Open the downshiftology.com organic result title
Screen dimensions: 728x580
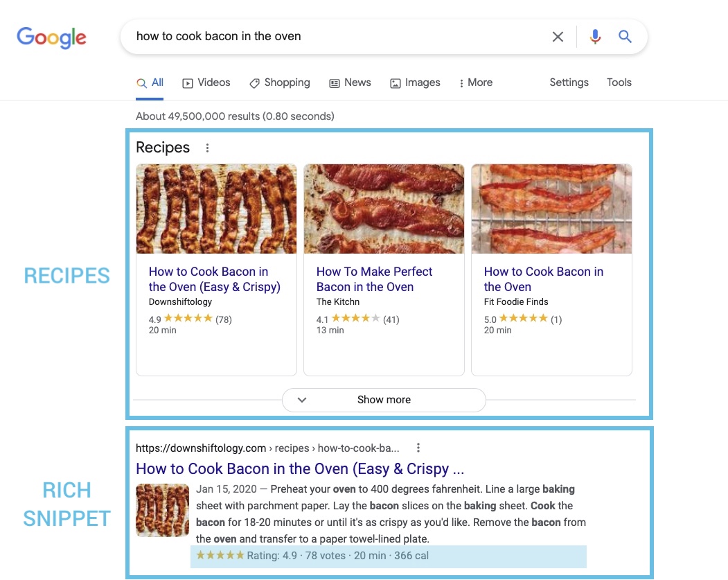[x=300, y=469]
